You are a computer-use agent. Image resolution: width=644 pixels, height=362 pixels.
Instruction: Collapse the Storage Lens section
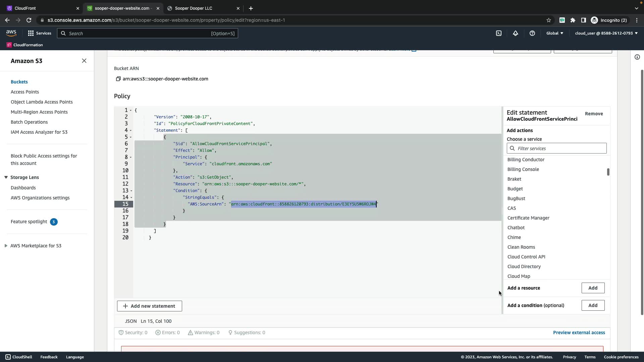(x=6, y=177)
